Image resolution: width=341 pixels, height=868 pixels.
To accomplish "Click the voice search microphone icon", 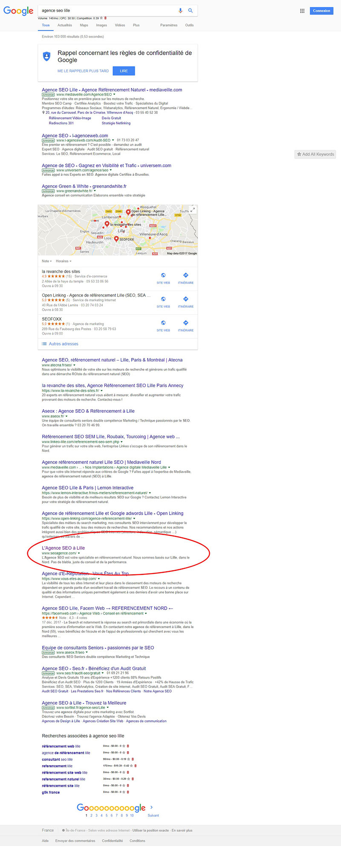I will 180,11.
